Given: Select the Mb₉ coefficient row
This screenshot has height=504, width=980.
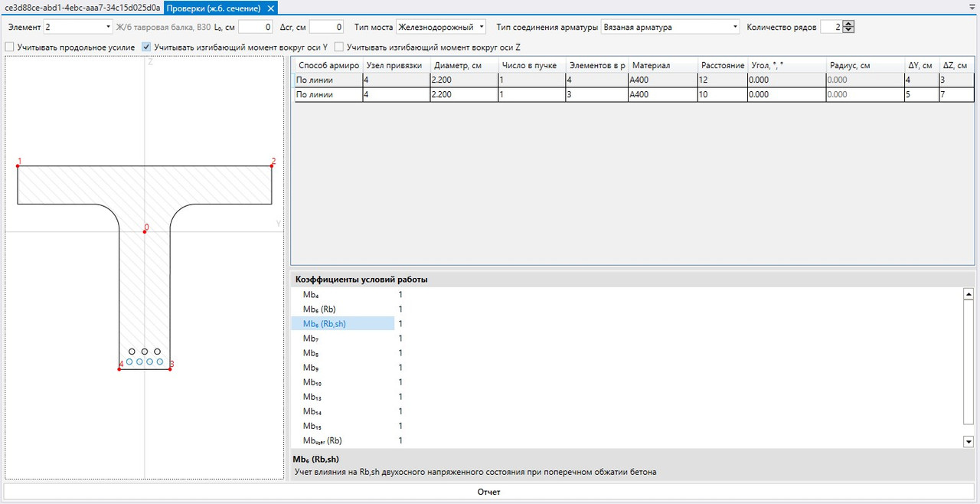Looking at the screenshot, I should click(x=626, y=367).
